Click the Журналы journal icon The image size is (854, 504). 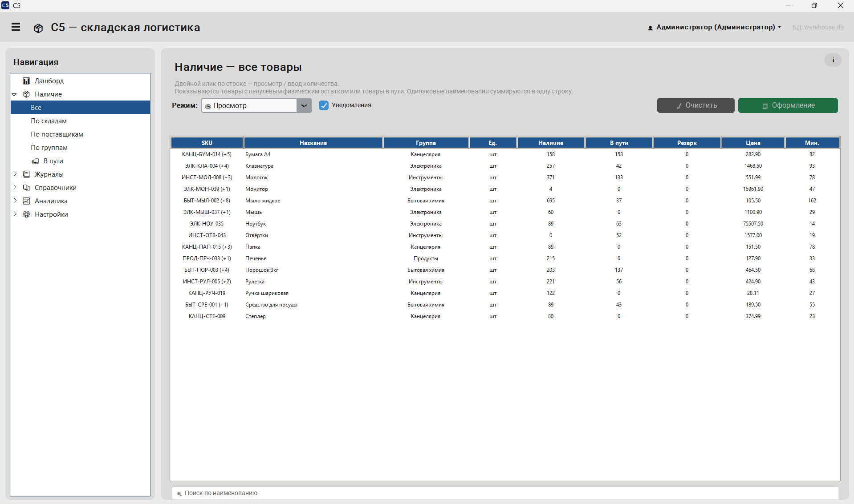(26, 174)
